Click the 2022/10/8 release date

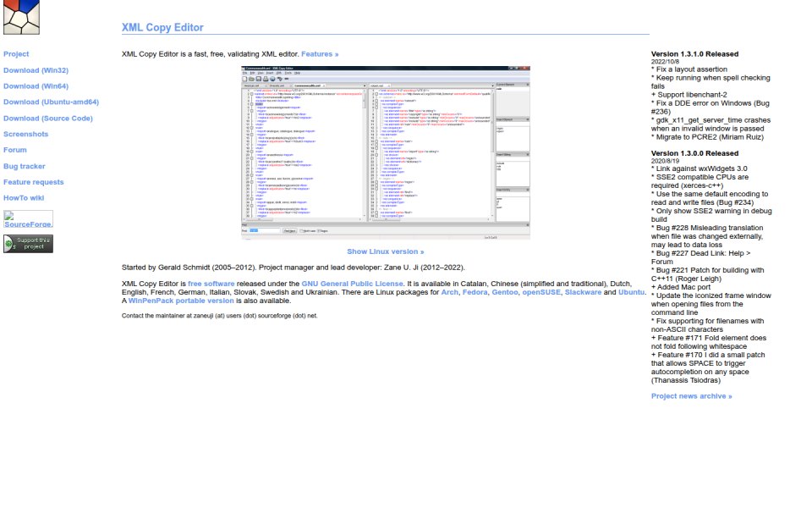[665, 62]
